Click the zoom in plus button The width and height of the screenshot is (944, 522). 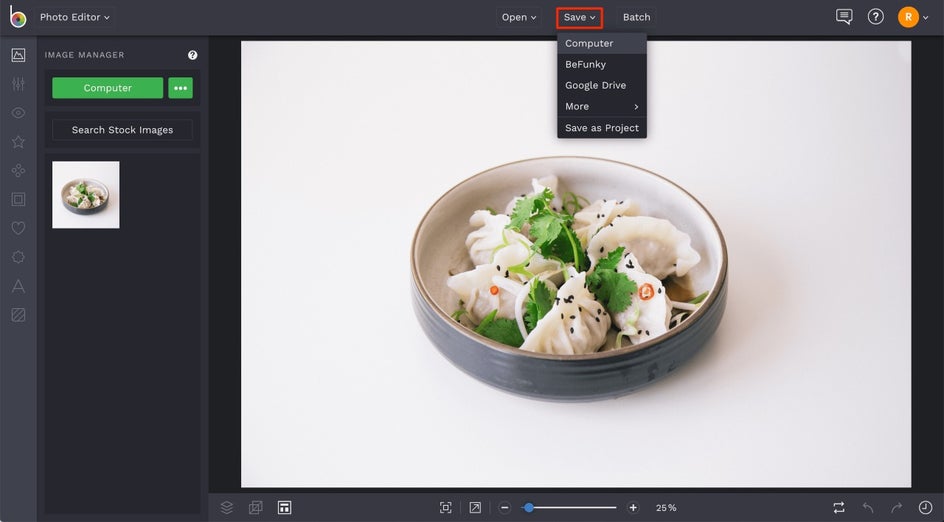click(x=633, y=508)
